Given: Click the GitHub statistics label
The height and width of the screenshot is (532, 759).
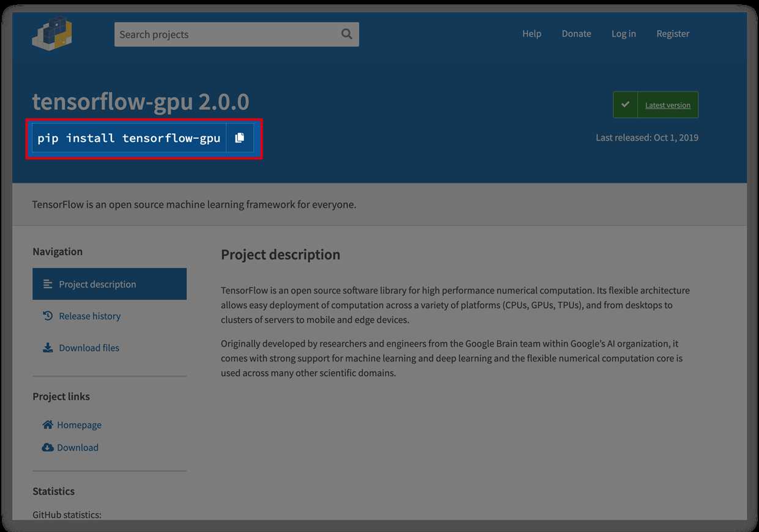Looking at the screenshot, I should pos(67,514).
